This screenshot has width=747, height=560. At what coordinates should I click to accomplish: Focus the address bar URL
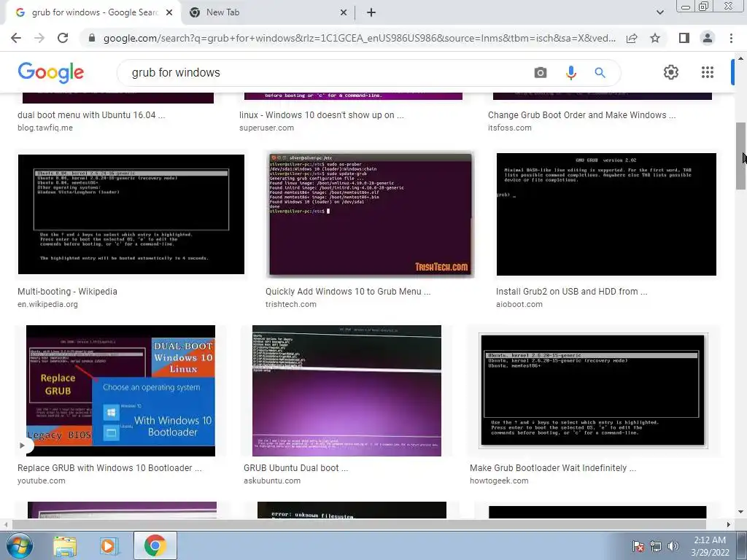tap(359, 38)
